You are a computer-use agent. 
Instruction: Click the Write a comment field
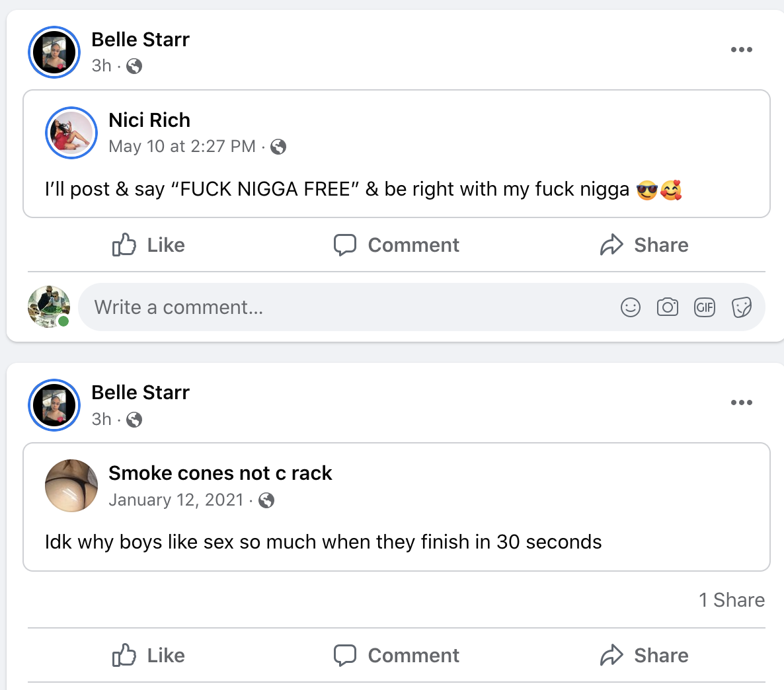(x=331, y=307)
